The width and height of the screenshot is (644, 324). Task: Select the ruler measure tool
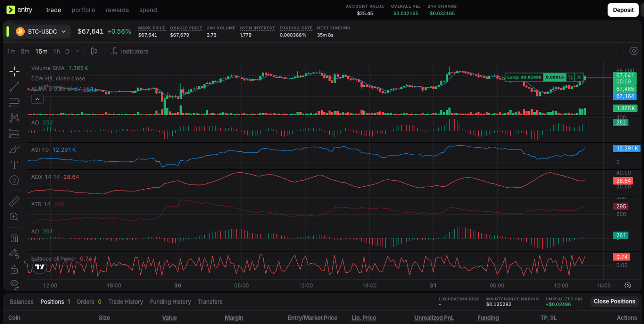pos(14,201)
